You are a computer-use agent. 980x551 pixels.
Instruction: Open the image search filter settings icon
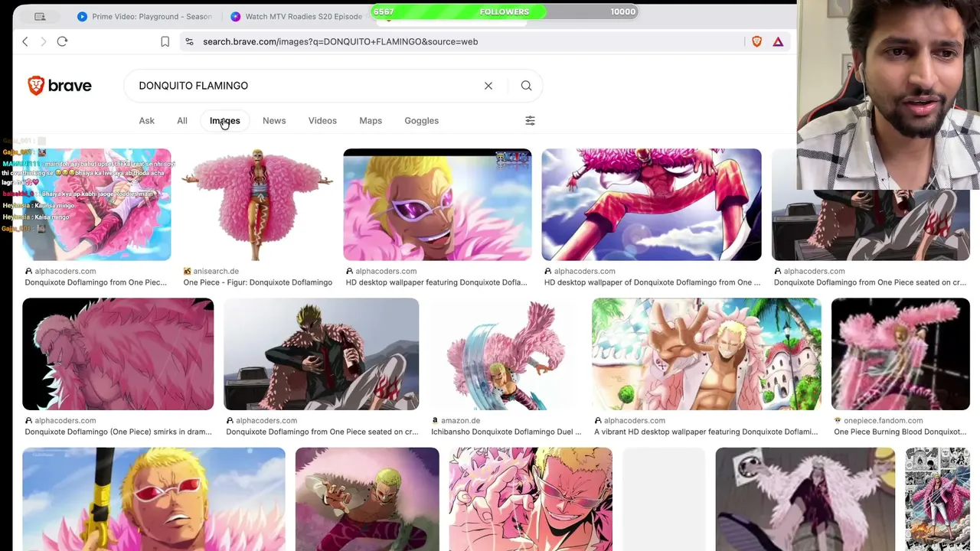pos(530,120)
